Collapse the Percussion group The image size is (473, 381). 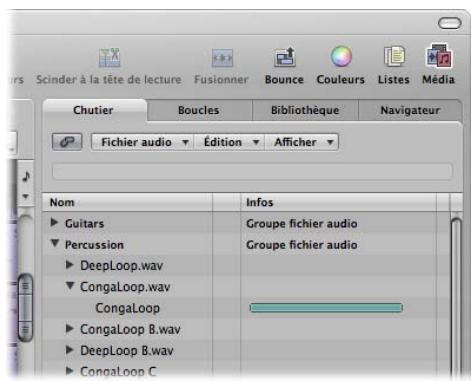click(55, 243)
